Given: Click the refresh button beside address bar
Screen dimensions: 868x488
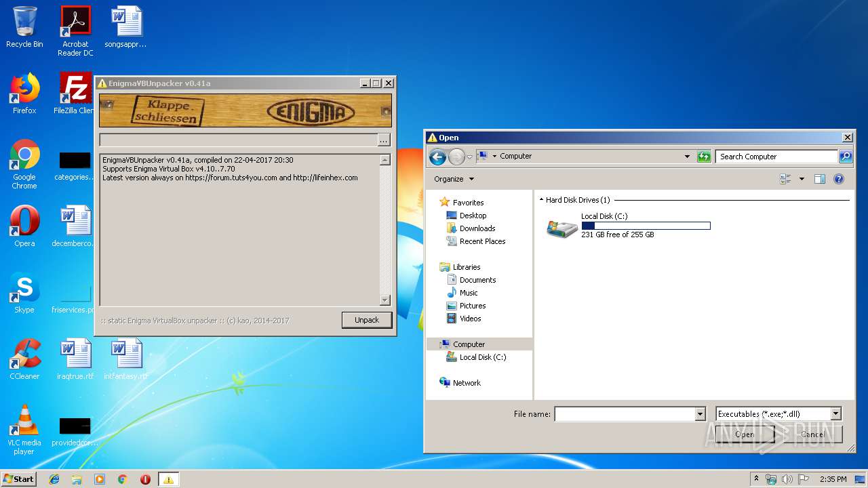Looking at the screenshot, I should 703,157.
